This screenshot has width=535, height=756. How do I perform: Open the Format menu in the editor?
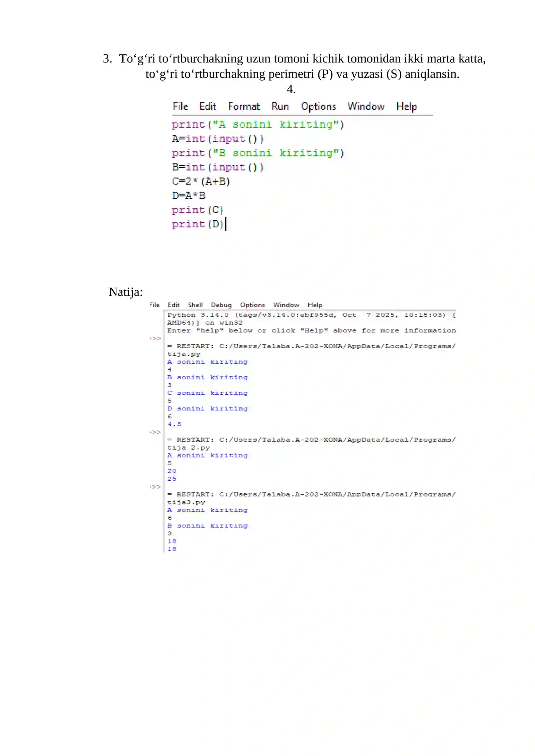[243, 106]
